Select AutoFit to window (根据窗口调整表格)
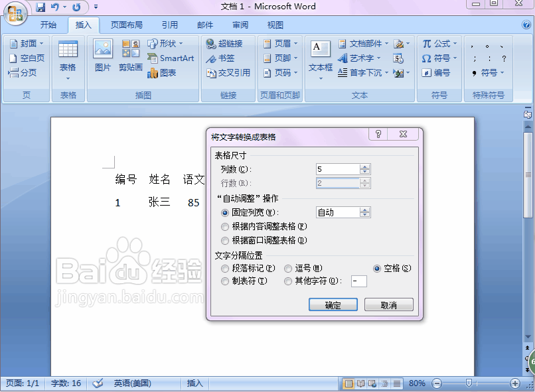The image size is (535, 392). 264,241
